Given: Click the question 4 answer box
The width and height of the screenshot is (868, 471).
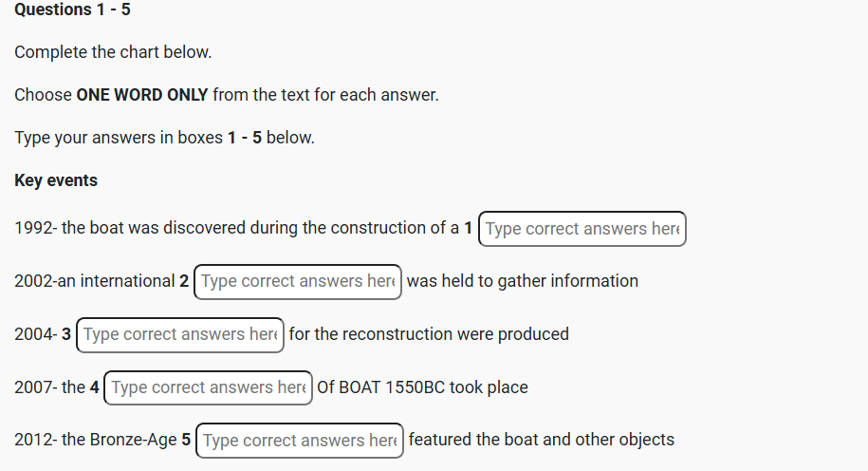Looking at the screenshot, I should coord(208,388).
